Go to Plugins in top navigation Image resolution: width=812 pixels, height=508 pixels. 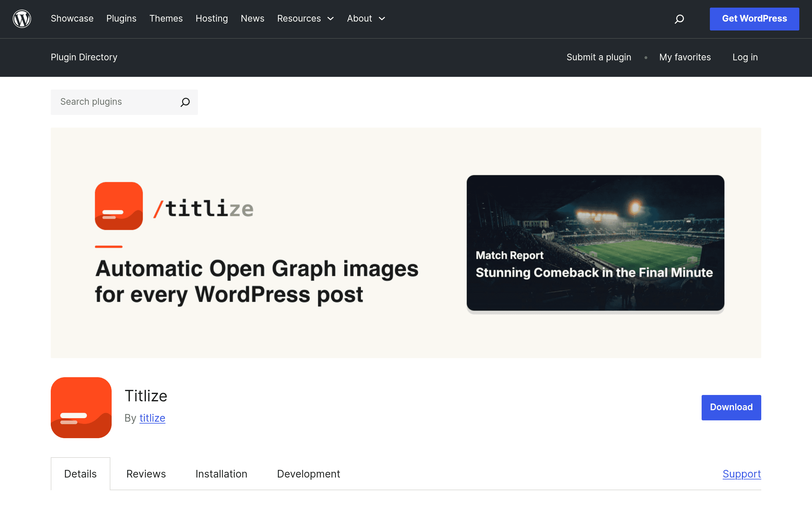point(121,18)
